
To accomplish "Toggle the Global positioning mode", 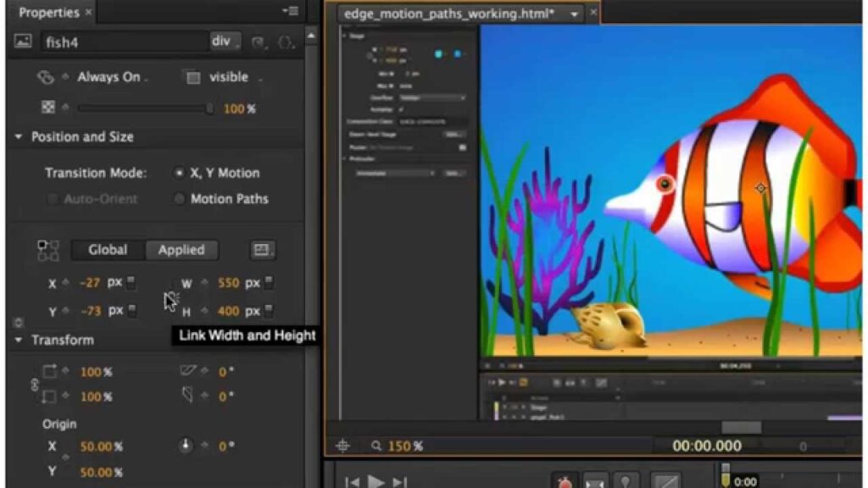I will [x=108, y=250].
